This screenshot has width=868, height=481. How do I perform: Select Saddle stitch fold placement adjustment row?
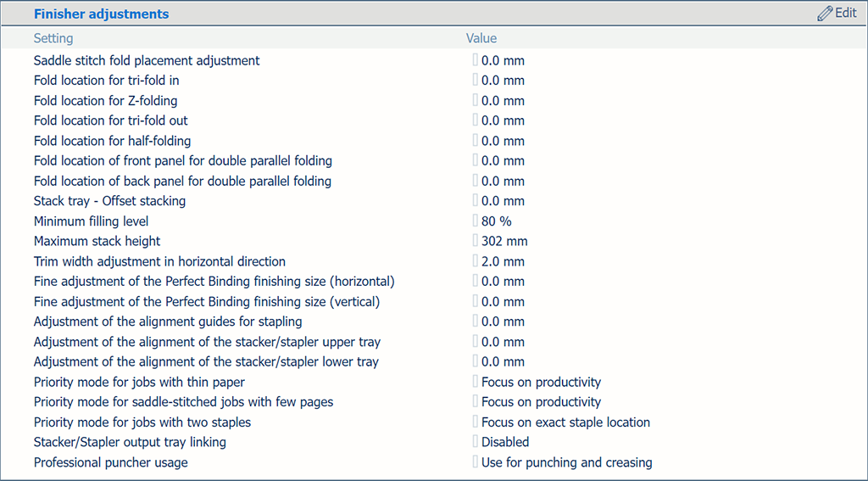pyautogui.click(x=434, y=60)
